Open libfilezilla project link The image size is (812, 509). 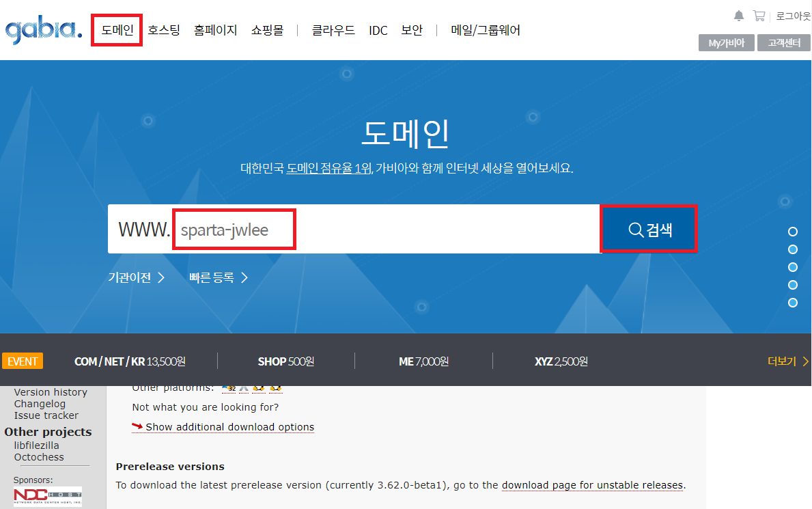[36, 445]
